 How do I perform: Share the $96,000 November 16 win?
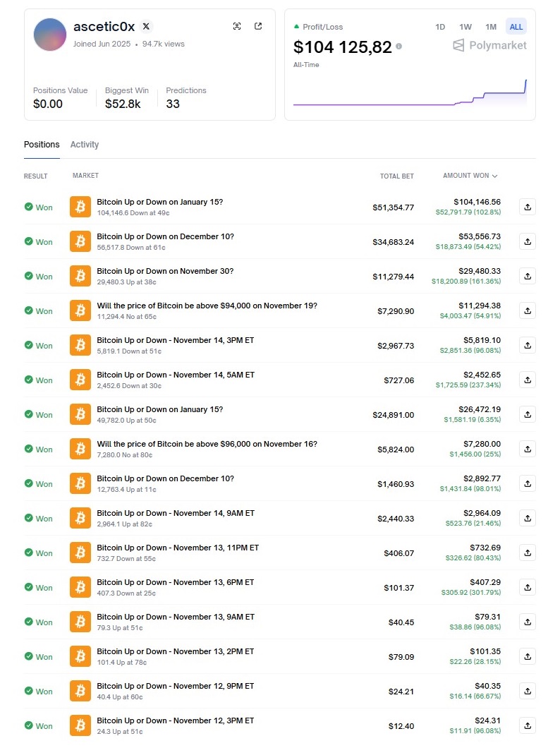coord(528,450)
